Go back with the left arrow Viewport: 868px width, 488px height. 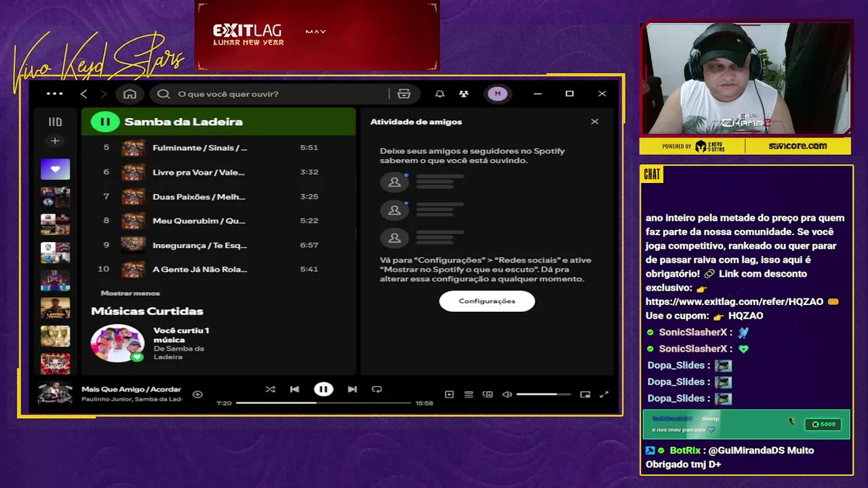(84, 94)
